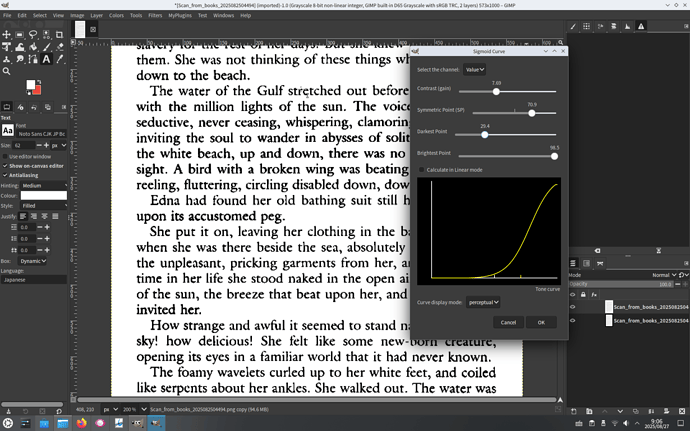This screenshot has width=690, height=431.
Task: Click the font name field
Action: click(41, 134)
